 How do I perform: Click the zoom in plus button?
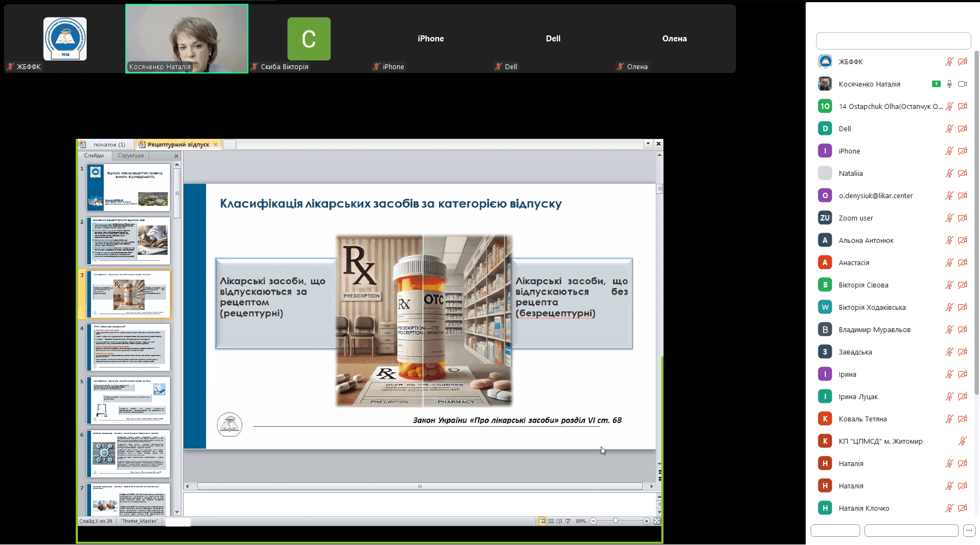[646, 521]
